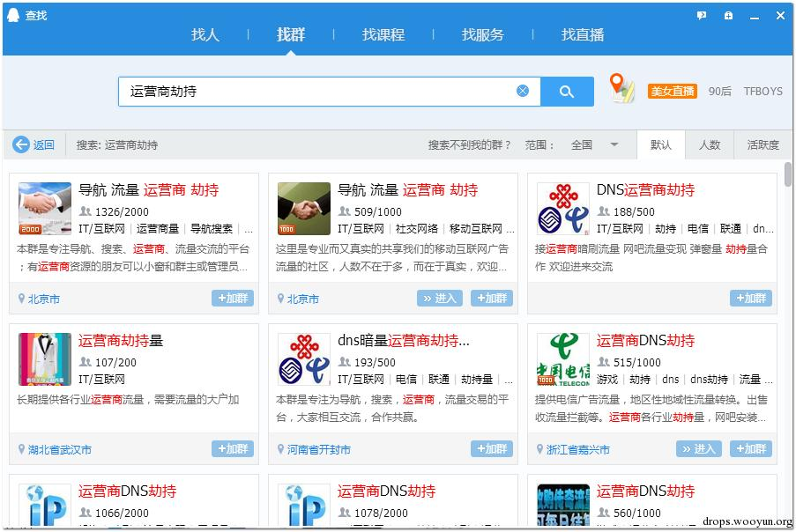Click 进入 for 509/1000 group

click(x=440, y=299)
